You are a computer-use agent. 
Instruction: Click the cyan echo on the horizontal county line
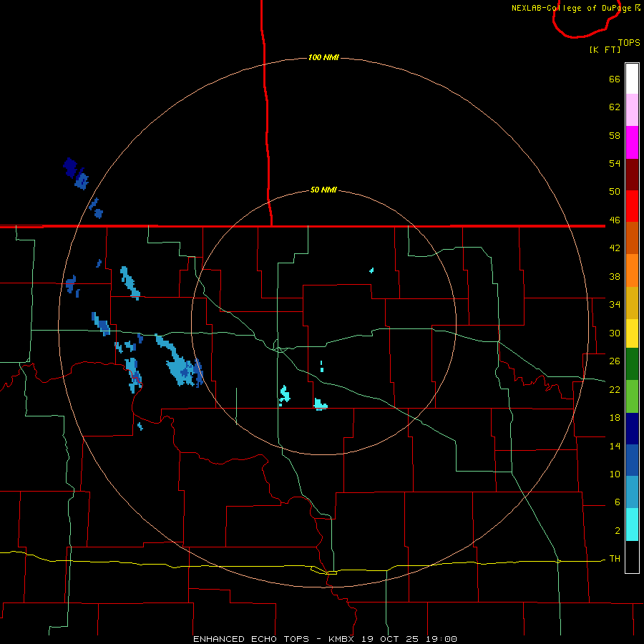pos(321,404)
